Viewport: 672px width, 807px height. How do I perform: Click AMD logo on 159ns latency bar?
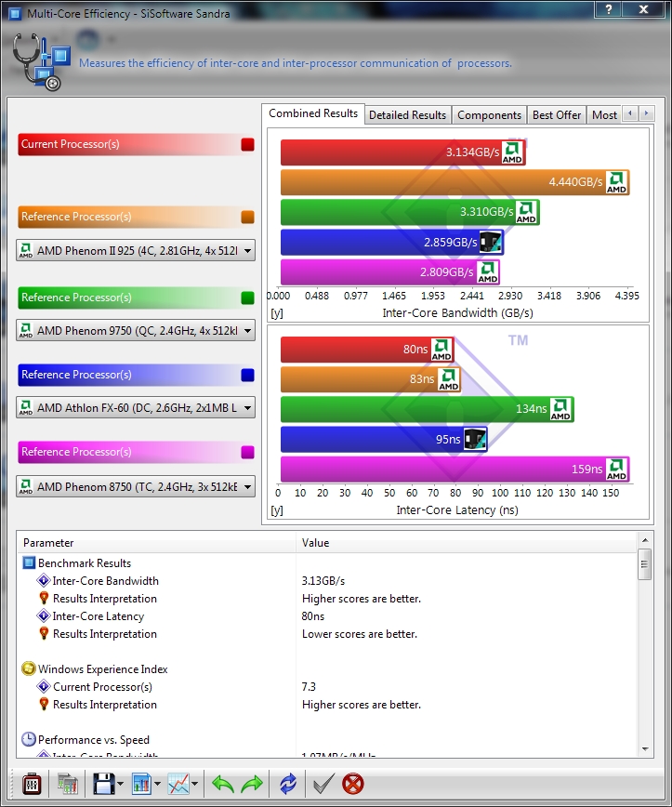[x=616, y=469]
